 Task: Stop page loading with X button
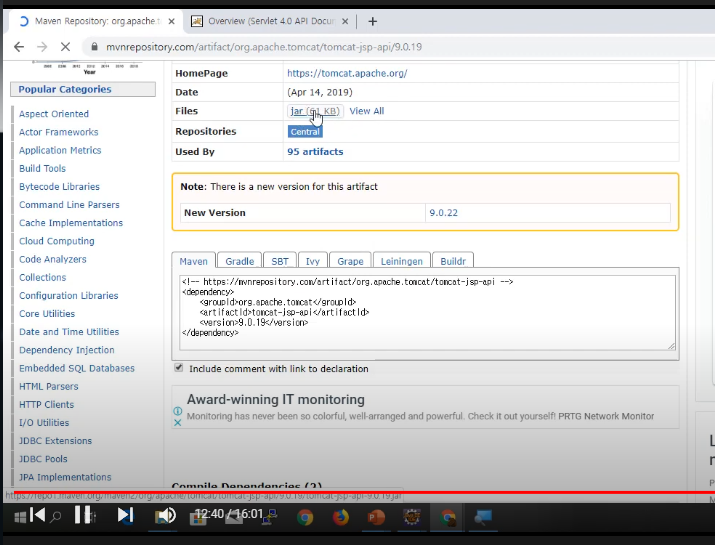click(x=65, y=47)
